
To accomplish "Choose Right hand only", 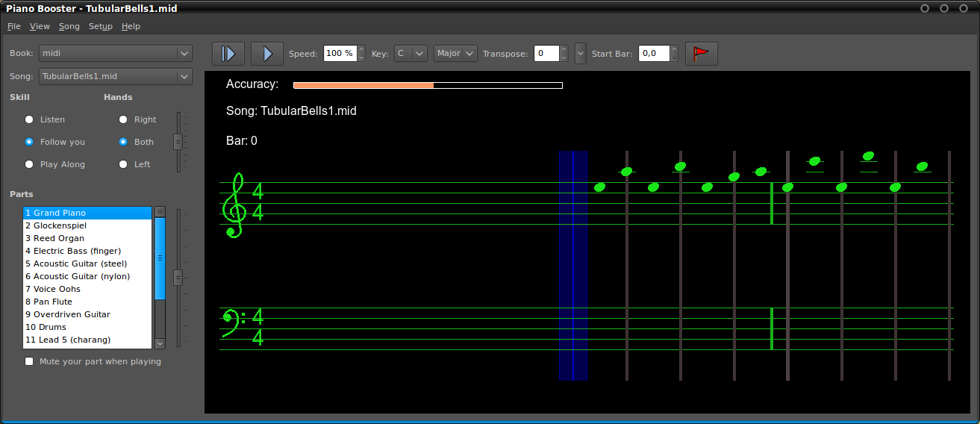I will tap(123, 119).
